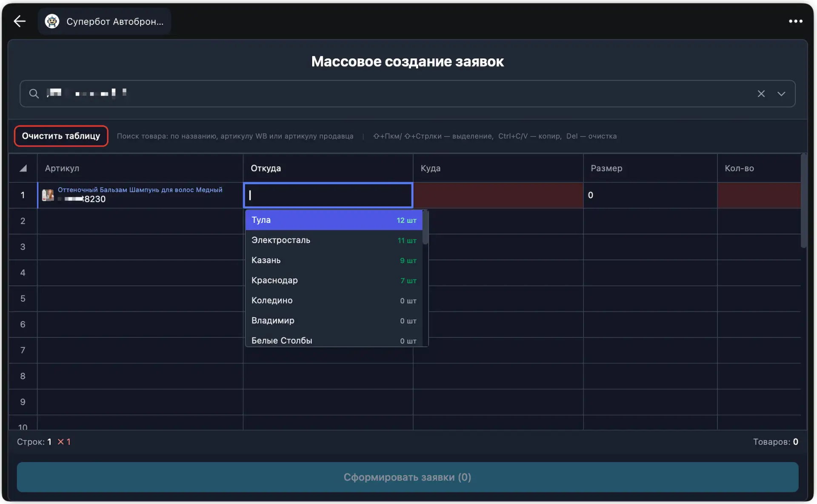Click the Супербот bot avatar icon
The image size is (817, 504).
52,21
